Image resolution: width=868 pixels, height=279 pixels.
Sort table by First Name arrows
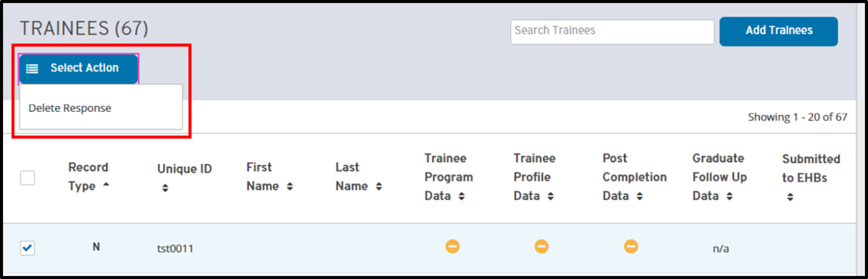(x=289, y=186)
